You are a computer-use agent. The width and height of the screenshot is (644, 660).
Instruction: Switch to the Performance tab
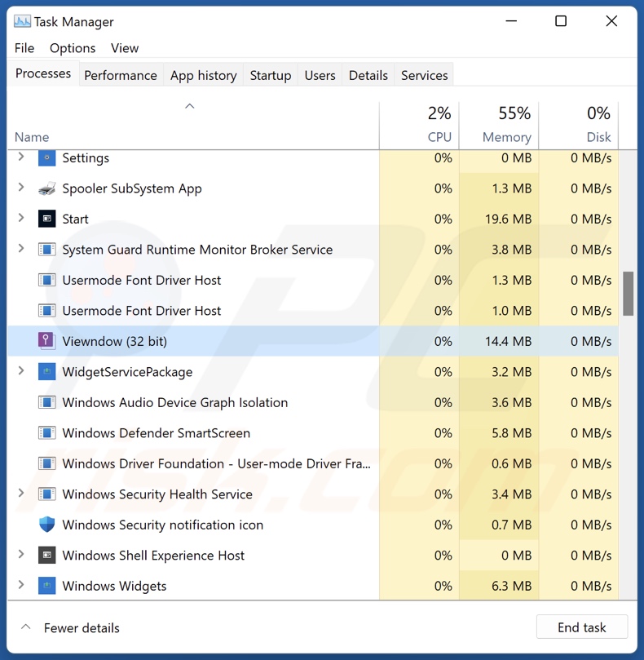click(121, 75)
